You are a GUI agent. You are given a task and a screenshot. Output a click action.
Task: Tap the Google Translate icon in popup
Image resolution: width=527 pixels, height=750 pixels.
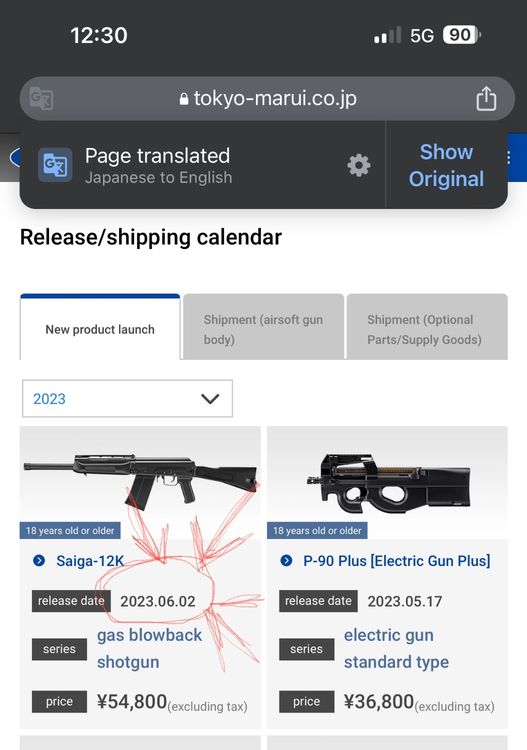point(55,165)
